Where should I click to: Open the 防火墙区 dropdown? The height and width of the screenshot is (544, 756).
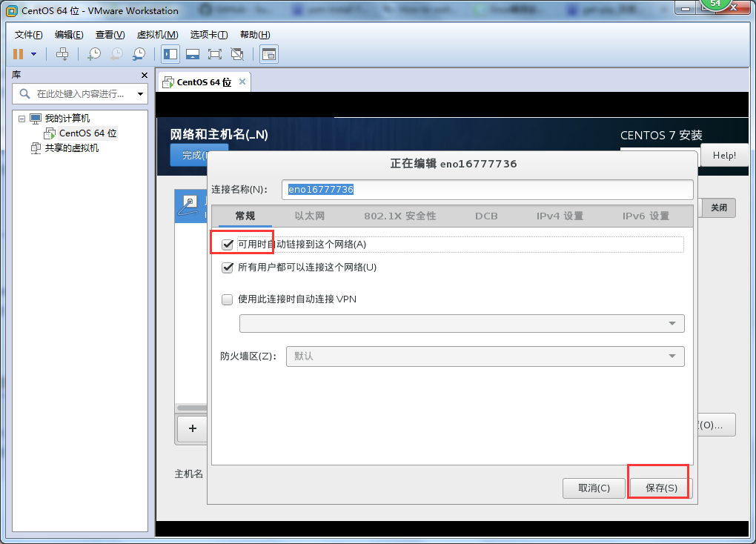tap(485, 356)
